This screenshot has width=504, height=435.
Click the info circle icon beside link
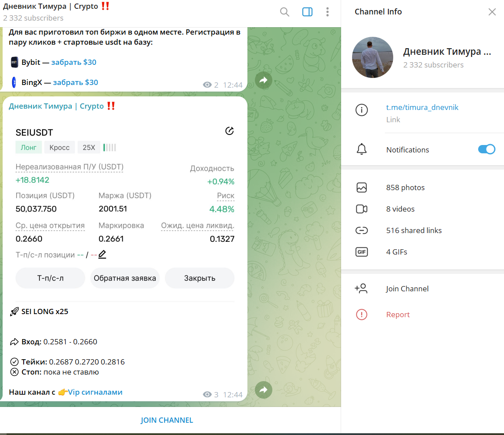click(x=362, y=110)
